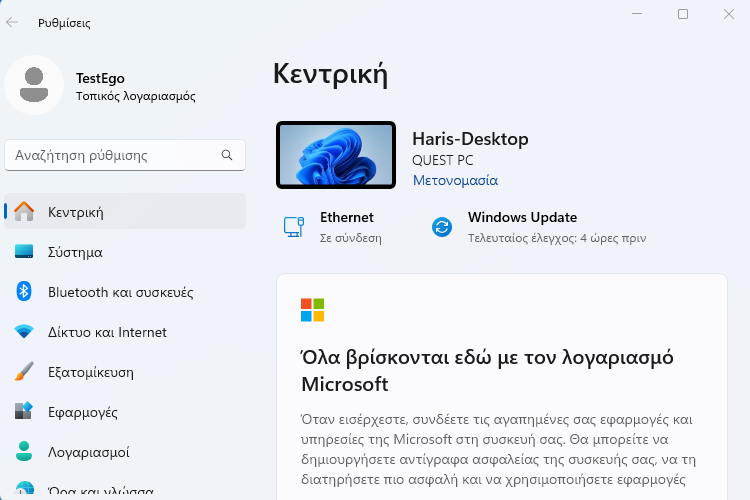Click the Εφαρμογές apps icon

[24, 411]
